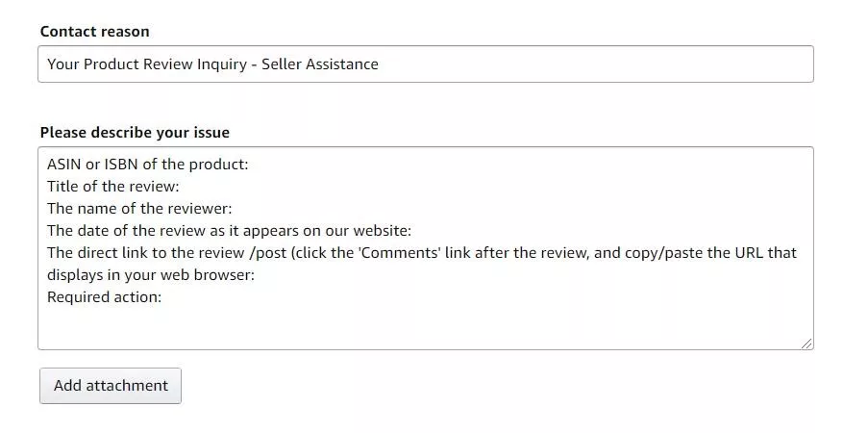868x433 pixels.
Task: Click the 'Please describe your issue' label
Action: (x=135, y=133)
